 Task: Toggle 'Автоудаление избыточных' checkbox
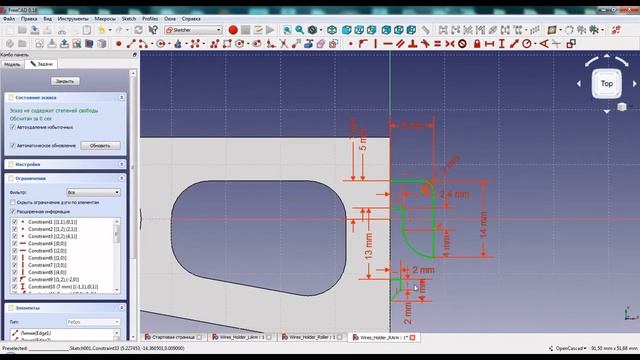(x=13, y=127)
